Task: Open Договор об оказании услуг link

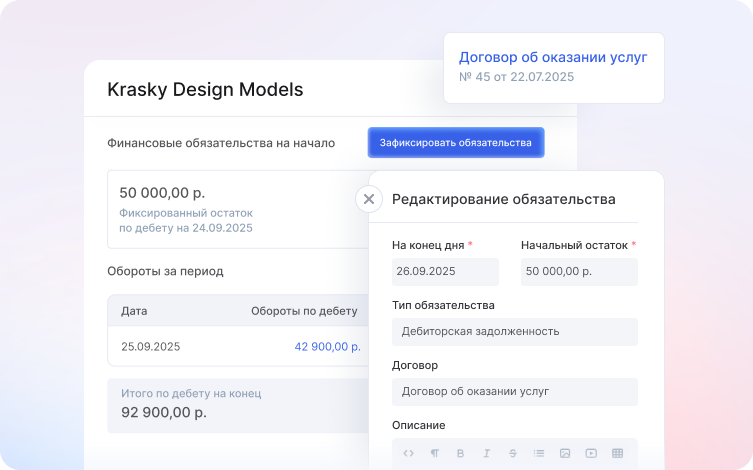Action: [x=553, y=57]
